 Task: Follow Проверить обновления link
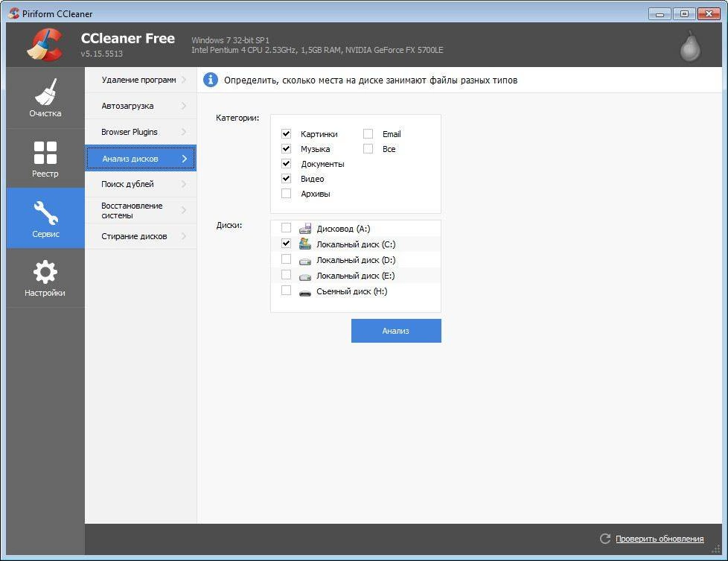(x=660, y=538)
